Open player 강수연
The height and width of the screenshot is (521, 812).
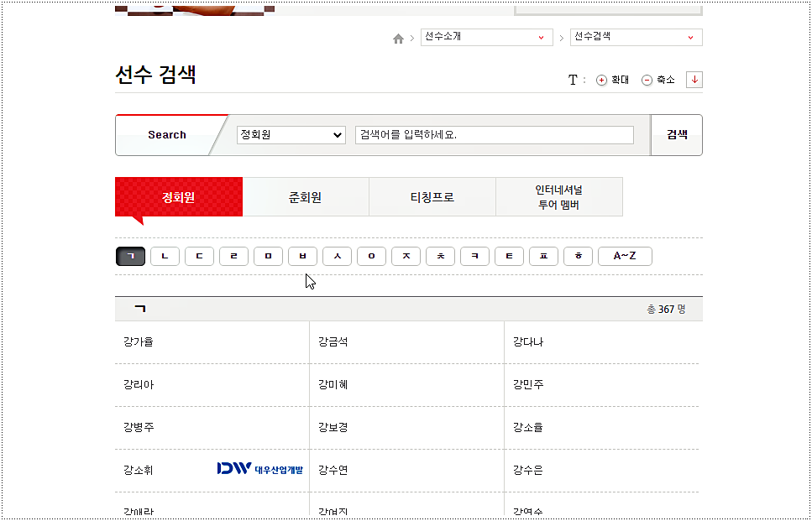pyautogui.click(x=333, y=471)
